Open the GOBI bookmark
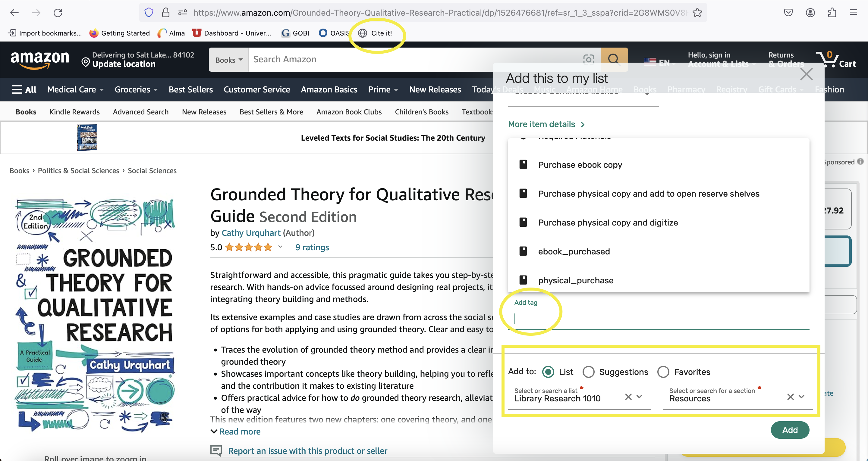 click(295, 33)
